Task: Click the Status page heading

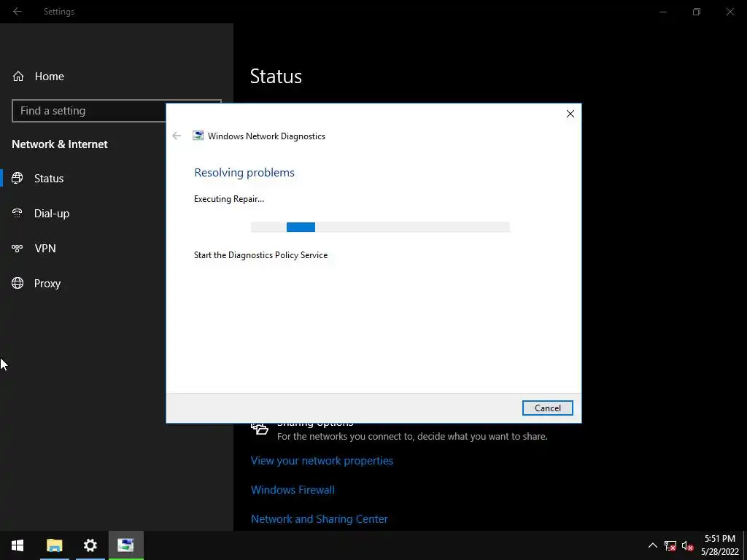Action: pyautogui.click(x=276, y=76)
